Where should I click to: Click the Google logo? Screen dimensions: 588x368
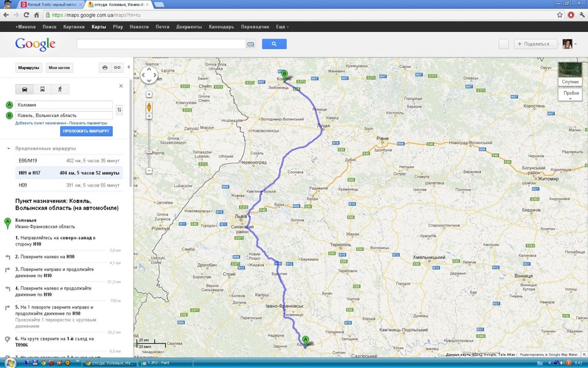pyautogui.click(x=36, y=44)
